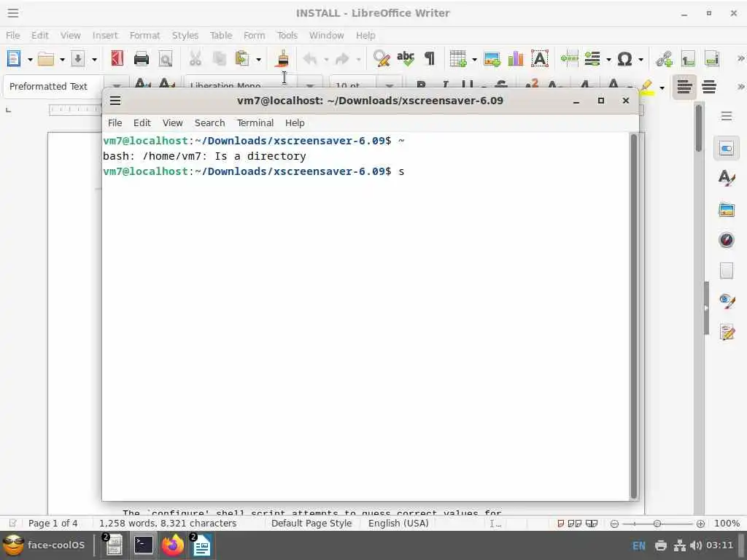Open Writer File menu
This screenshot has width=747, height=560.
tap(13, 35)
